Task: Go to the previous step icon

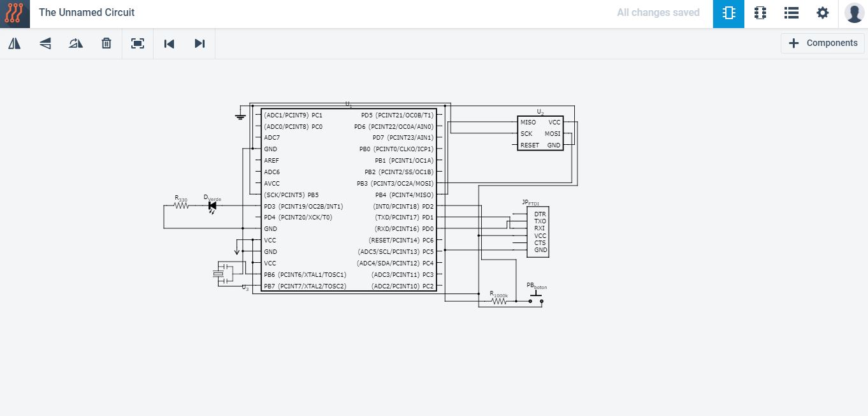Action: (x=169, y=43)
